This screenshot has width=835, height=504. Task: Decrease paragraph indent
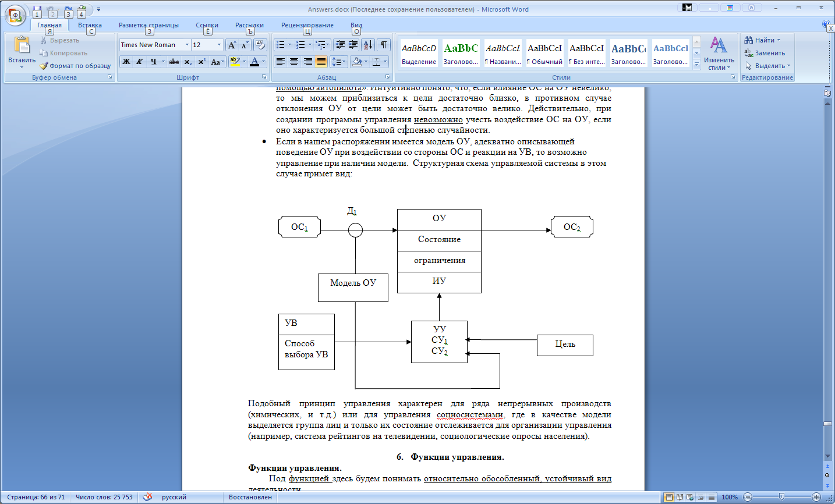pos(341,45)
